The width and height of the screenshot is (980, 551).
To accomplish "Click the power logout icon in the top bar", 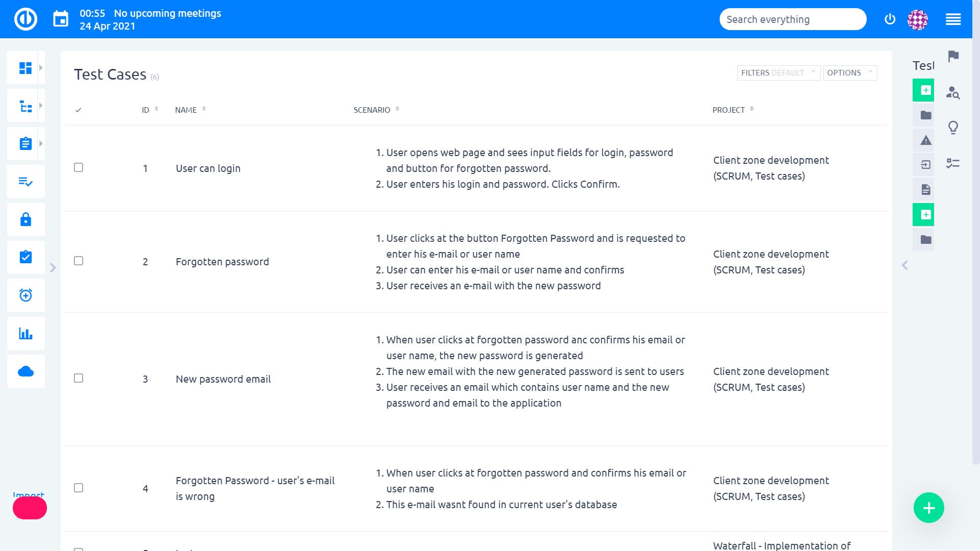I will coord(889,19).
